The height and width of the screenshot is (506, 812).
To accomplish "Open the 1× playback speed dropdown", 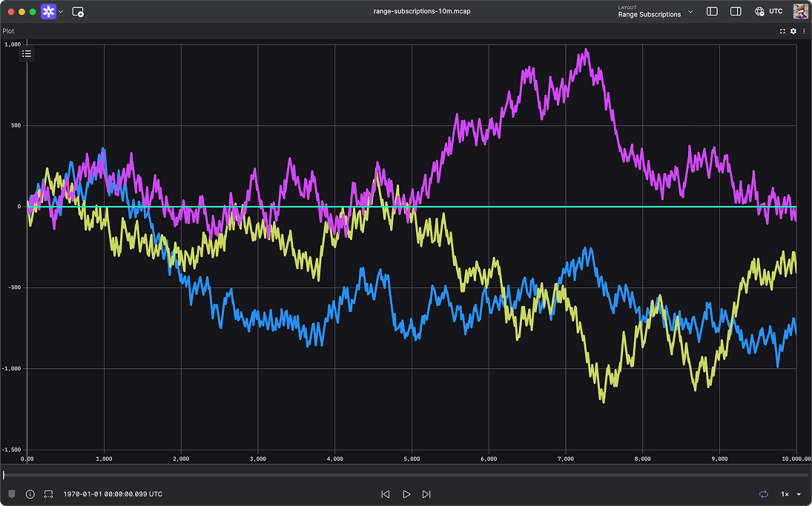I will click(790, 494).
